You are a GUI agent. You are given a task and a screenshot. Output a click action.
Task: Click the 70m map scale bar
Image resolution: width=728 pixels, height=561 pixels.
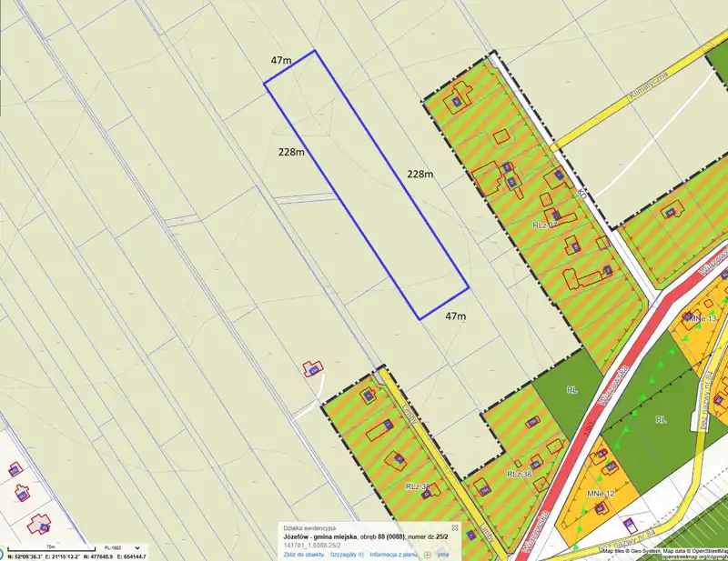51,548
